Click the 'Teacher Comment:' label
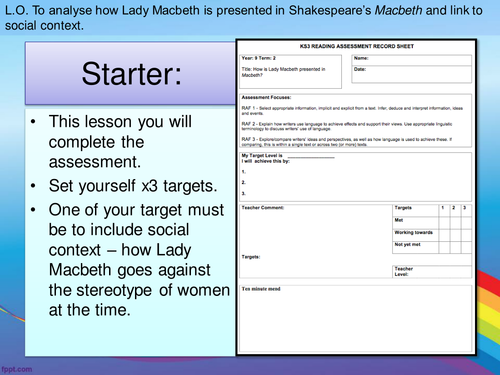The width and height of the screenshot is (500, 375). coord(263,208)
